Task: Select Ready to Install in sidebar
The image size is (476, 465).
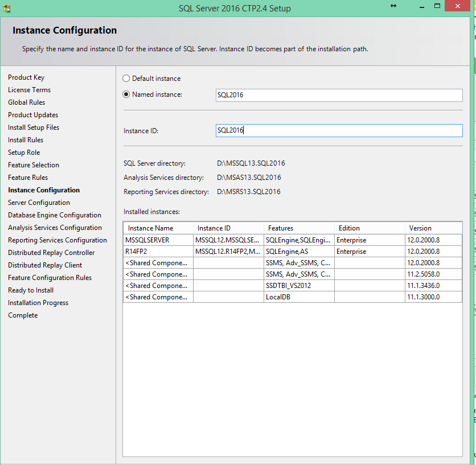Action: pyautogui.click(x=31, y=290)
